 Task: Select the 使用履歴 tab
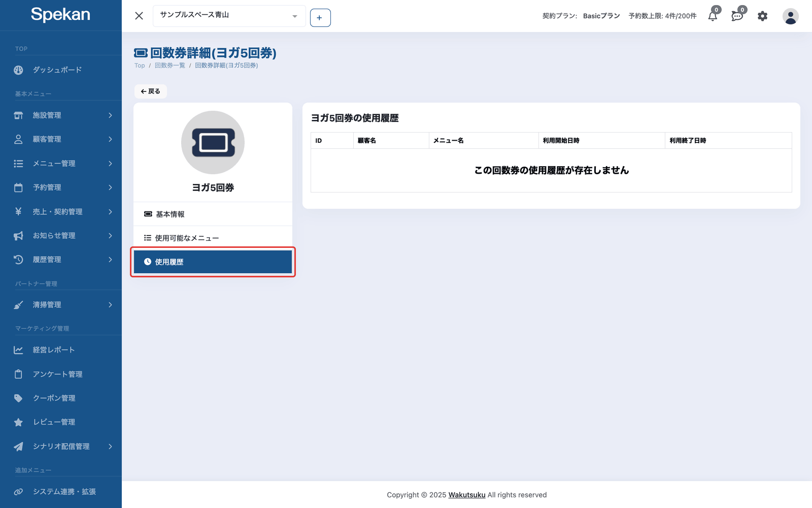(x=213, y=262)
